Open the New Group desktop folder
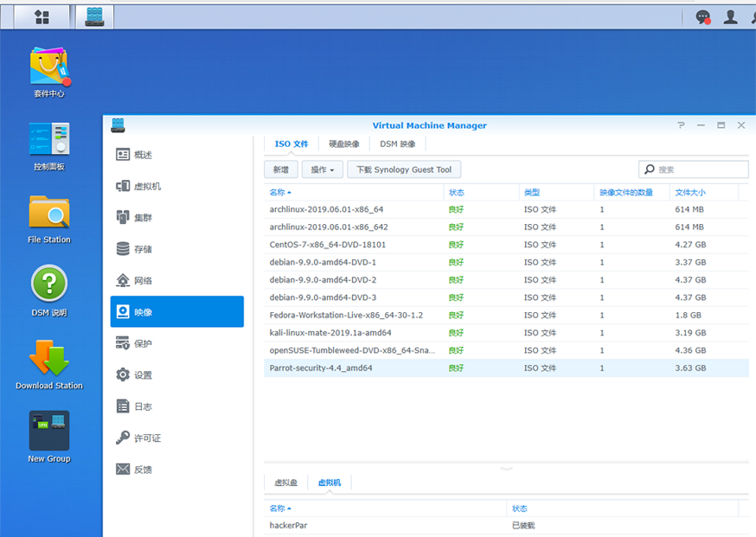The image size is (756, 537). 49,432
